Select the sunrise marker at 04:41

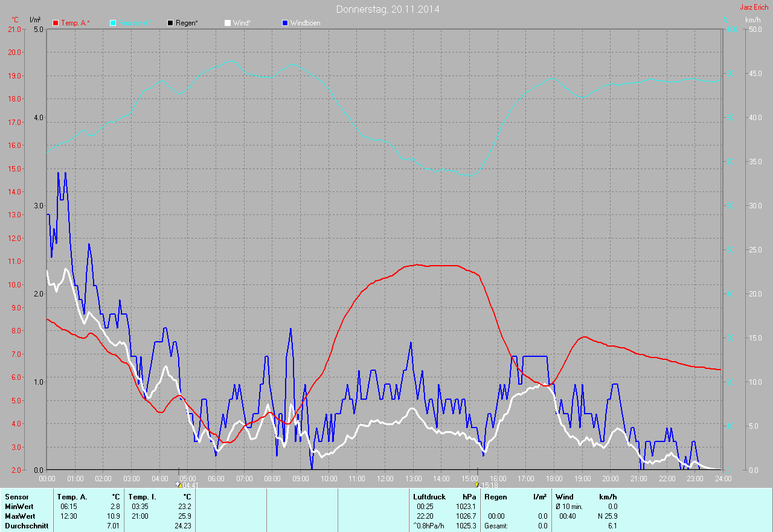[179, 484]
